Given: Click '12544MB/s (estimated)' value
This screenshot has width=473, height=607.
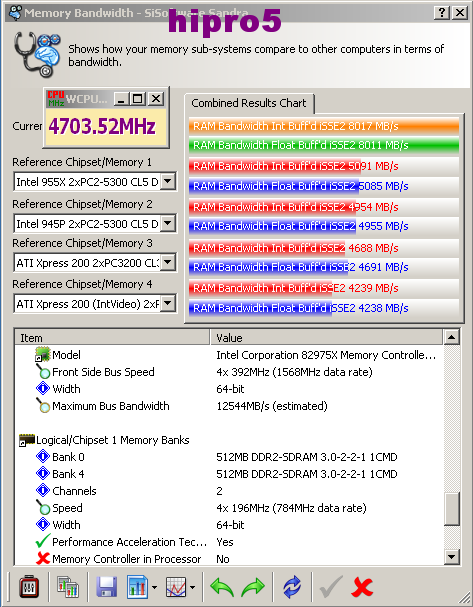Looking at the screenshot, I should tap(272, 406).
